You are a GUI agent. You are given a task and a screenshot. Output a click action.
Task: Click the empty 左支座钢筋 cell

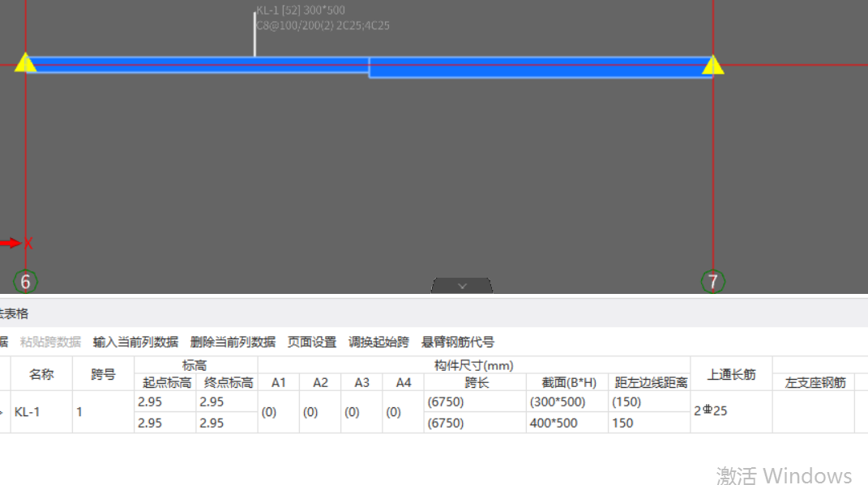click(814, 412)
